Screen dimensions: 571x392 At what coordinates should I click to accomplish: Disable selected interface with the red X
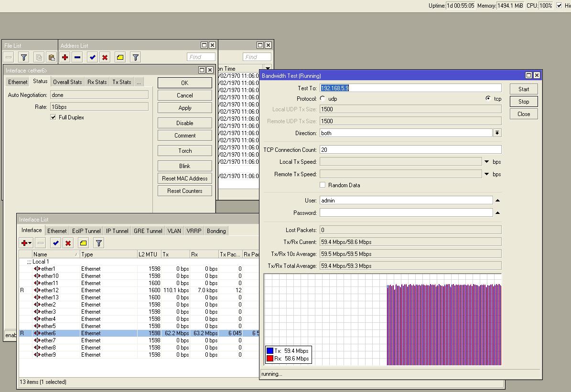[x=68, y=243]
